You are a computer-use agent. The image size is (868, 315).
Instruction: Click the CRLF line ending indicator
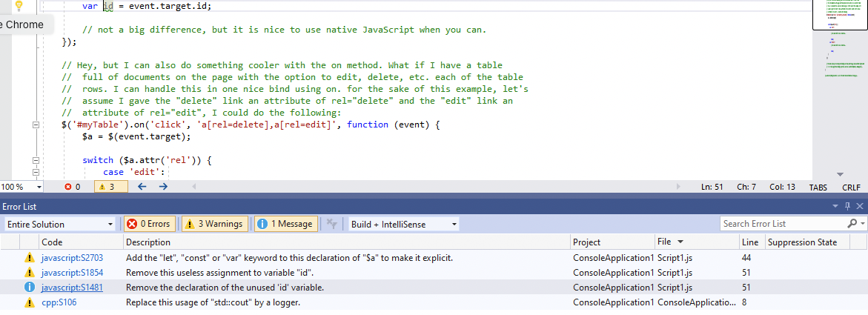pos(851,187)
